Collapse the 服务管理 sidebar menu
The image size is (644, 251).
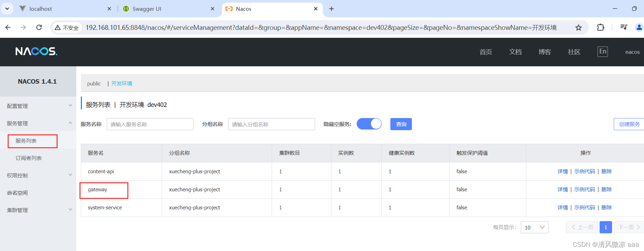[x=38, y=123]
